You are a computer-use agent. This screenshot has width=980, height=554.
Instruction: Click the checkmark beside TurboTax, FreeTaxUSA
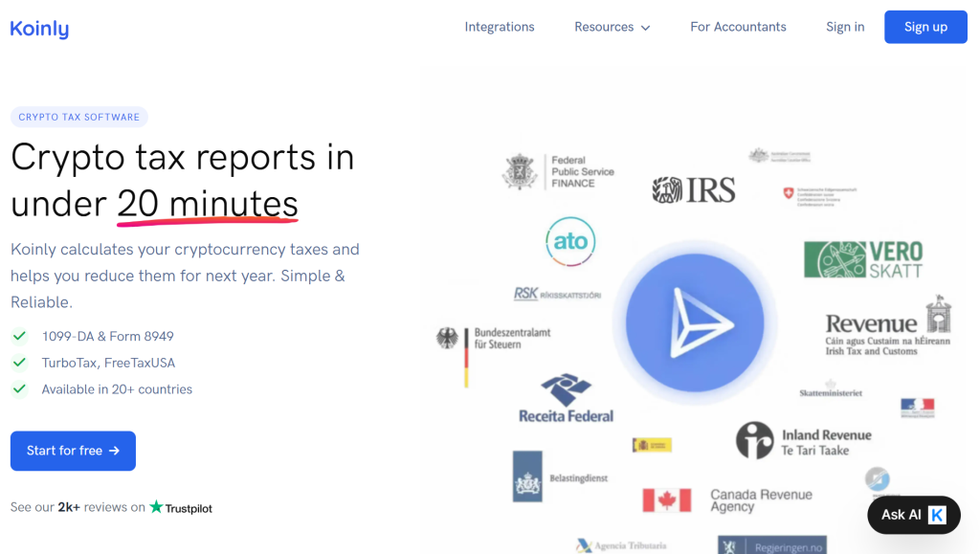(x=19, y=363)
